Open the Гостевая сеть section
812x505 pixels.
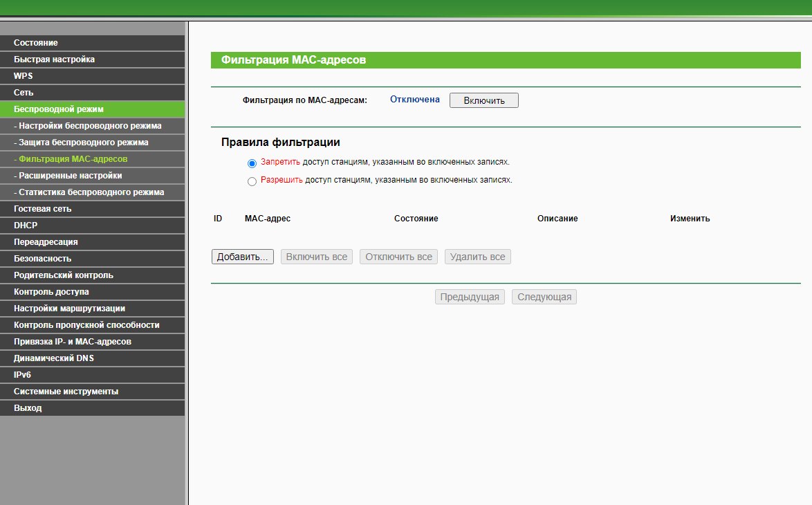click(x=92, y=208)
